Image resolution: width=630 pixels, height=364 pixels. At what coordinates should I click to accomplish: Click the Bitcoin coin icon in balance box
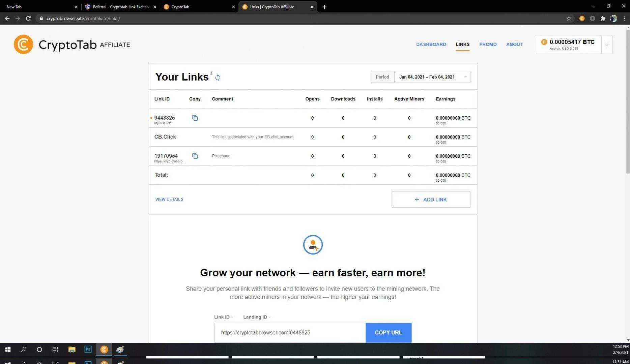(x=544, y=42)
